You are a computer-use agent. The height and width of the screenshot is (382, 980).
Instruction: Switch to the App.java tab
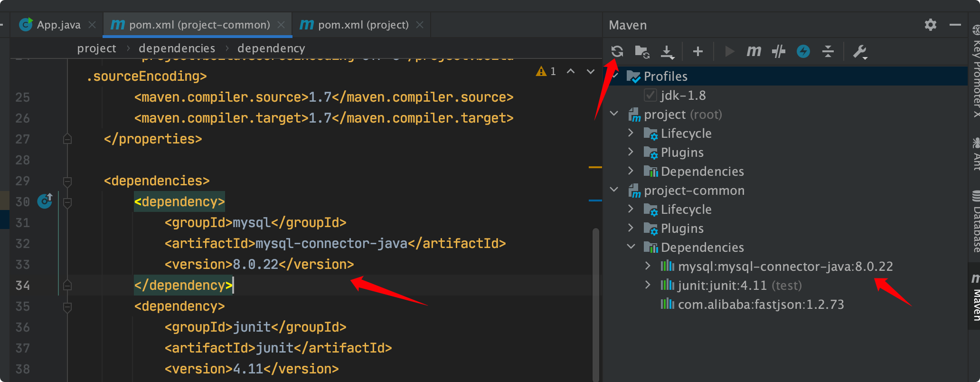click(x=58, y=25)
